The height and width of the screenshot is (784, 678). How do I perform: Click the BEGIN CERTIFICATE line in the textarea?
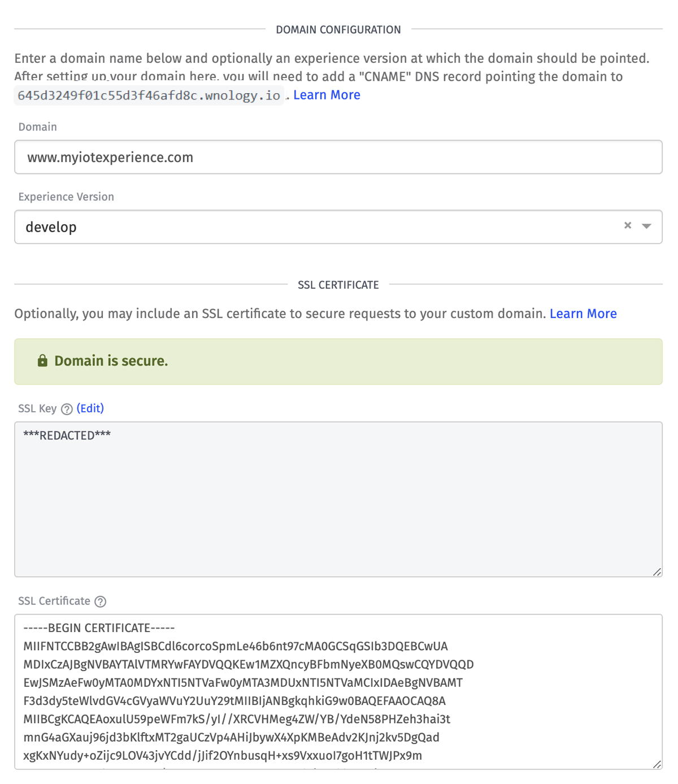99,628
